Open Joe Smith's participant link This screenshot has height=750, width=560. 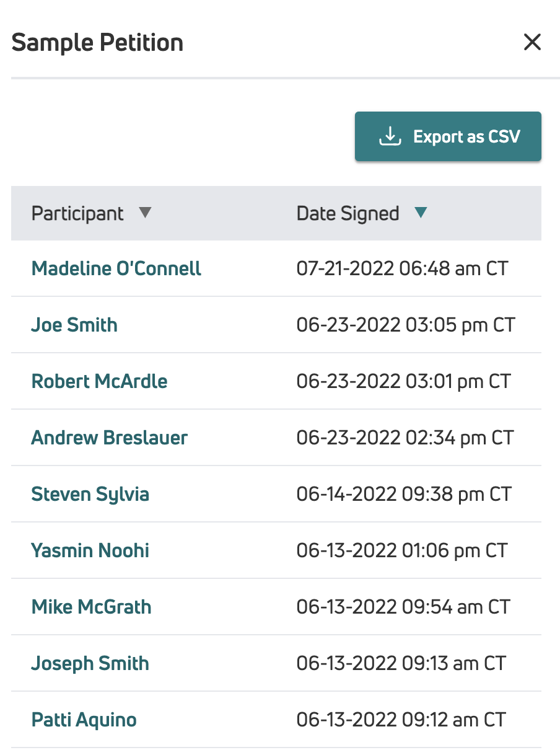click(74, 325)
